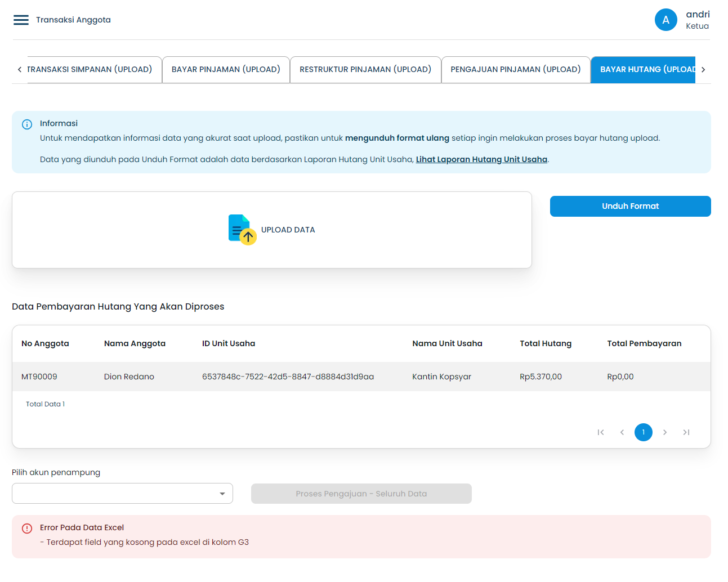Open Lihat Laporan Hutang Unit Usaha link

click(481, 160)
